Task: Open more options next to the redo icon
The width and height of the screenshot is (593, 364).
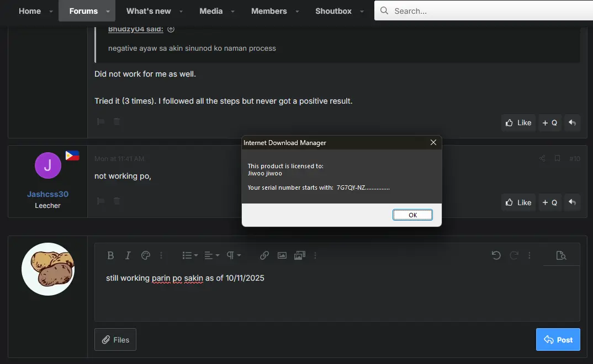Action: click(530, 256)
